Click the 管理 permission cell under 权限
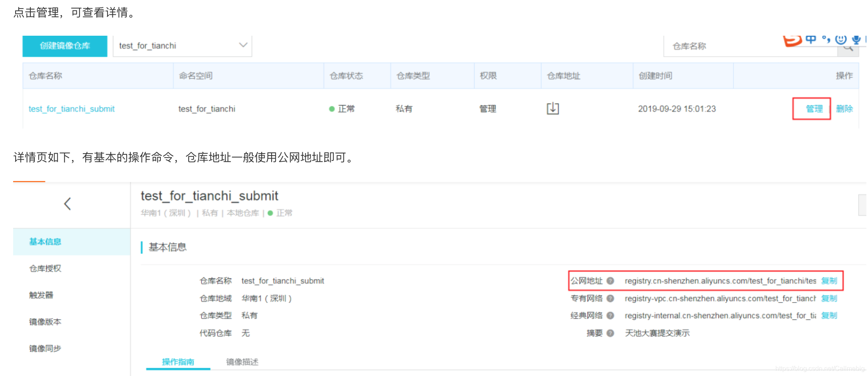This screenshot has width=868, height=376. click(488, 109)
